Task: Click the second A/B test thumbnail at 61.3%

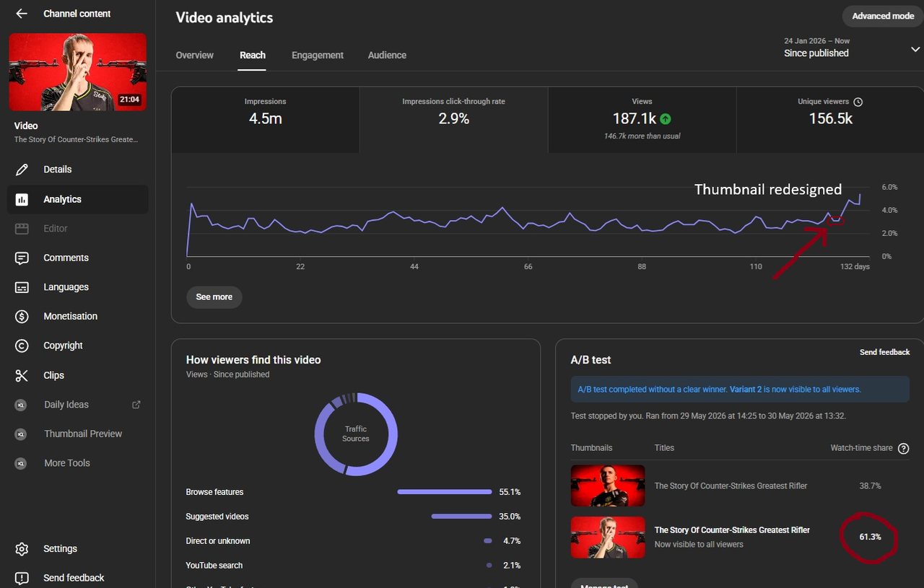Action: pyautogui.click(x=608, y=537)
